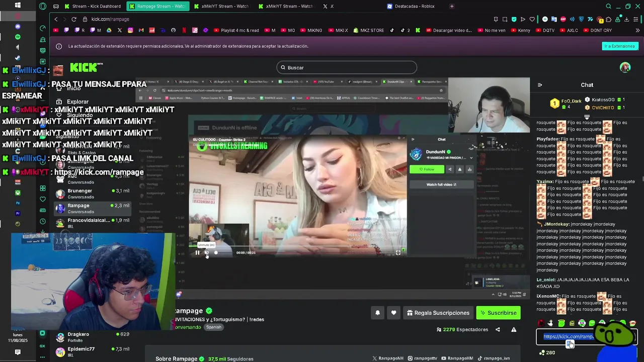Open the Descargar video bookmark
Screen dimensions: 644x362
[448, 30]
